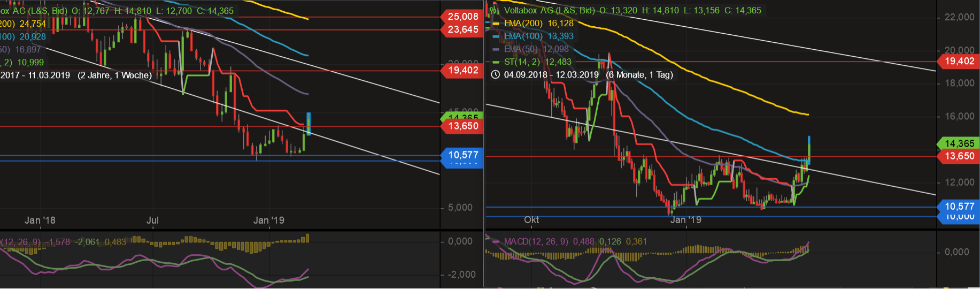Click the green 14,365 current price tag, right chart
980x289 pixels.
(x=959, y=143)
